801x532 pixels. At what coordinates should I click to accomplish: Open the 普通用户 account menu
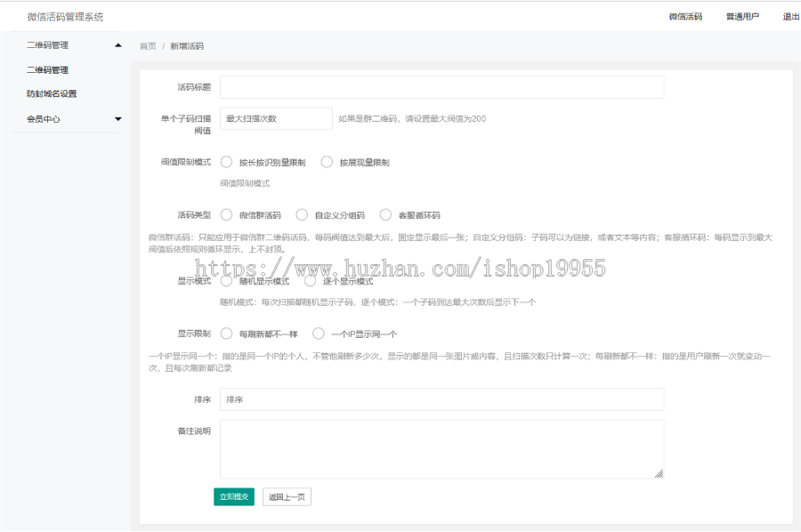click(742, 17)
